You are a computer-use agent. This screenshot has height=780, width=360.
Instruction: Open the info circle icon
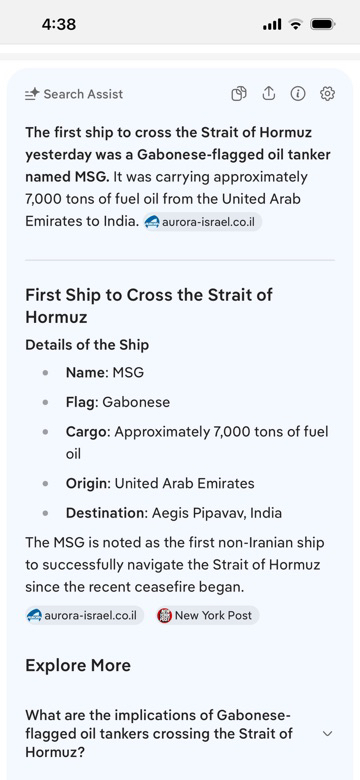point(298,94)
